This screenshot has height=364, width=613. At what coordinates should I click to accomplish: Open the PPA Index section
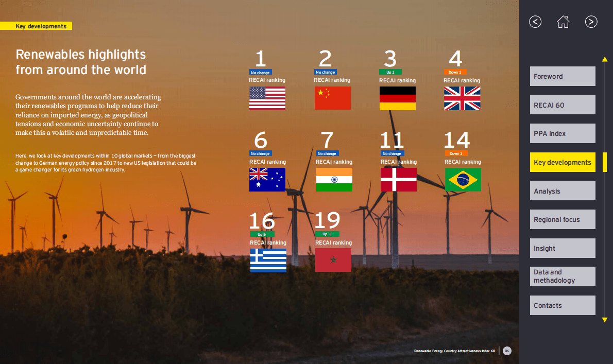(x=562, y=133)
